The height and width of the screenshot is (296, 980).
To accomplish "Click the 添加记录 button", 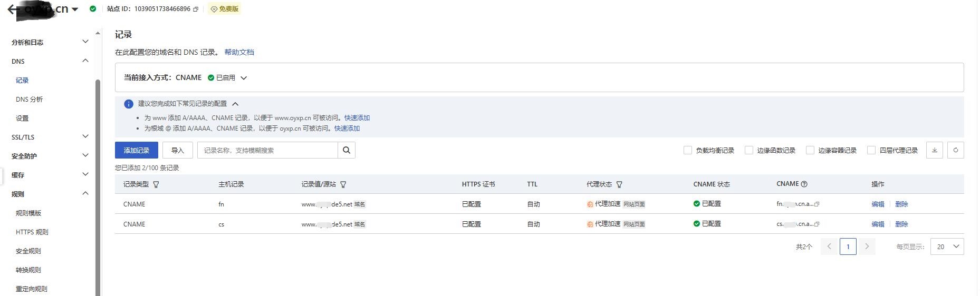I will [x=136, y=150].
